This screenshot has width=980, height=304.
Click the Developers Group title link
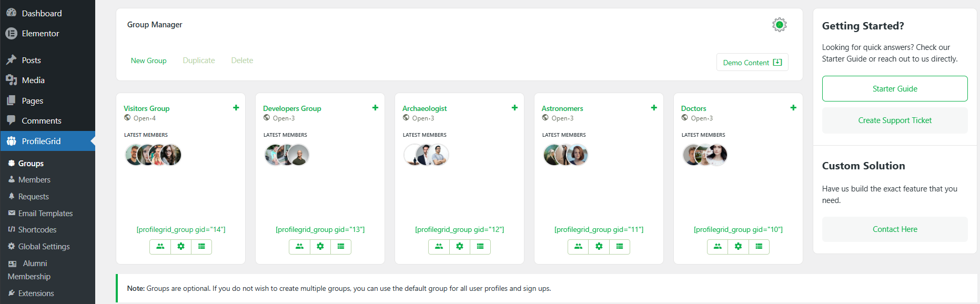point(292,108)
